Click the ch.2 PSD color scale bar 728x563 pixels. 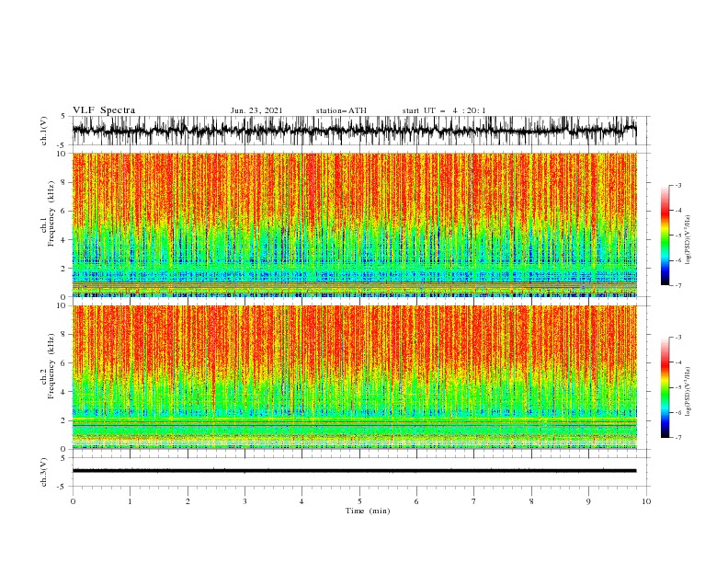[665, 387]
